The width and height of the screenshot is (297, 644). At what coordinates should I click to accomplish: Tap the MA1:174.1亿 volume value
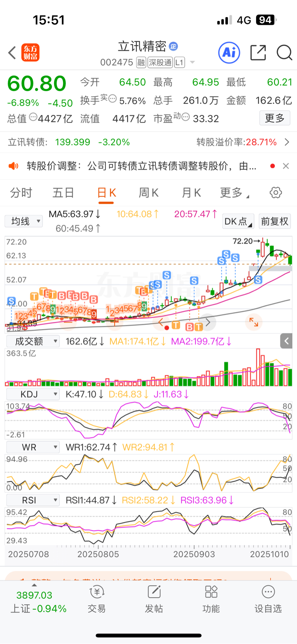tap(138, 341)
